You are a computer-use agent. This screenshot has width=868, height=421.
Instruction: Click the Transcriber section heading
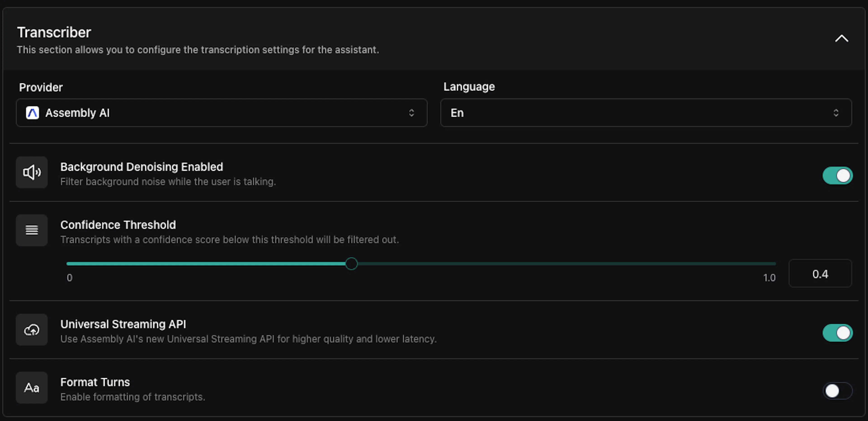[x=54, y=32]
